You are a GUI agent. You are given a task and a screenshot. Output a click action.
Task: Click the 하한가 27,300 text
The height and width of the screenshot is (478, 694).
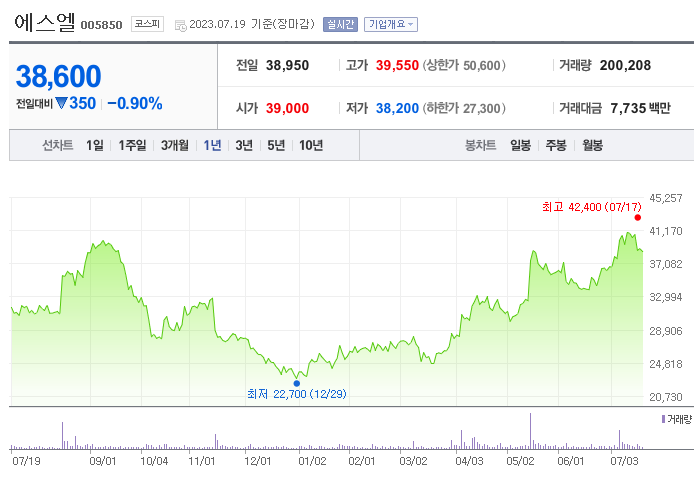pyautogui.click(x=464, y=108)
